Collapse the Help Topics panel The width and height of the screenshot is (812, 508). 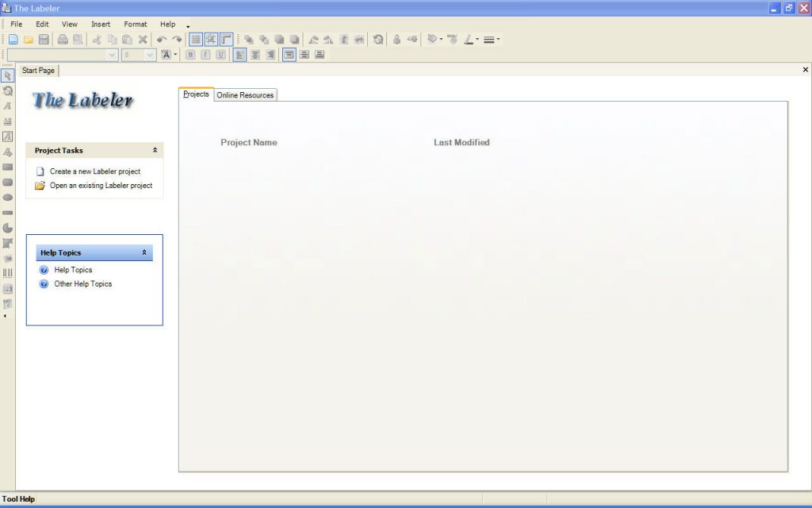coord(144,253)
